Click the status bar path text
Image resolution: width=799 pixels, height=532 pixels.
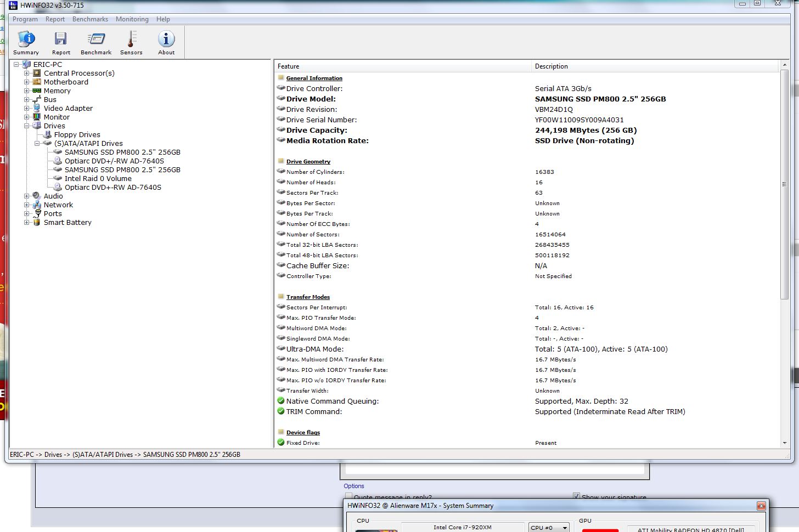click(125, 454)
